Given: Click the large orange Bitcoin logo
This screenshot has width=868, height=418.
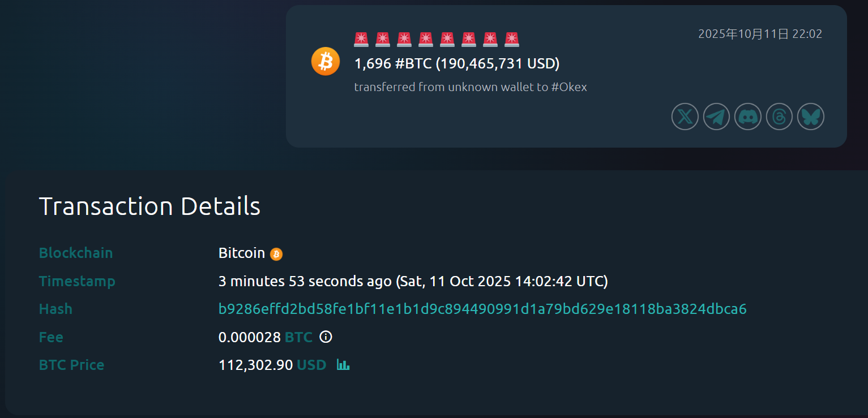Looking at the screenshot, I should click(326, 61).
